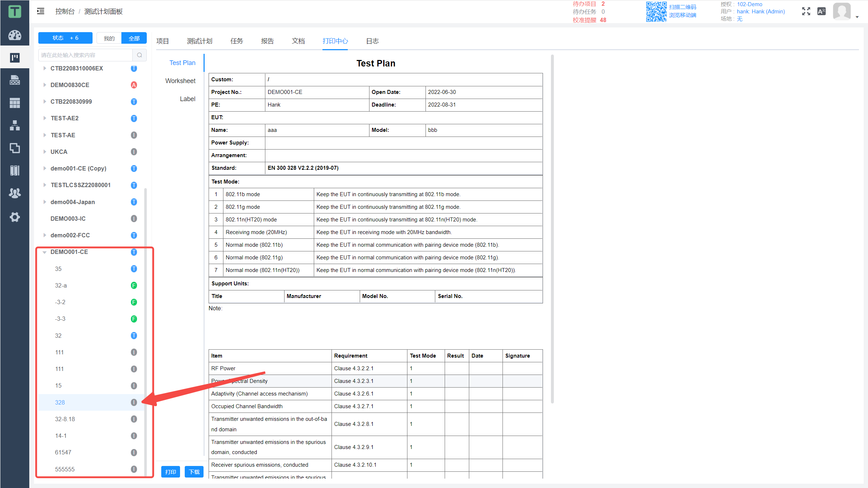Image resolution: width=868 pixels, height=488 pixels.
Task: Click the 状态 +6 filter button
Action: coord(65,38)
